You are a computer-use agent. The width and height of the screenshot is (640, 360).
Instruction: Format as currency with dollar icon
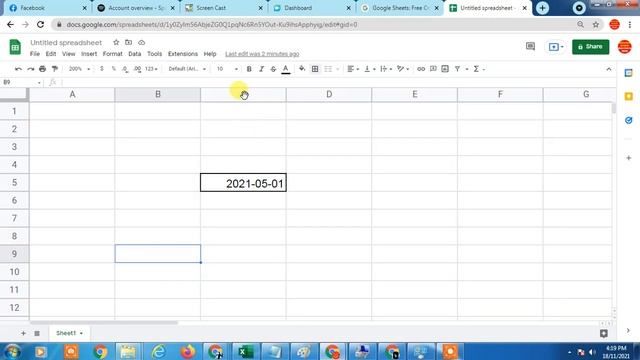click(102, 69)
